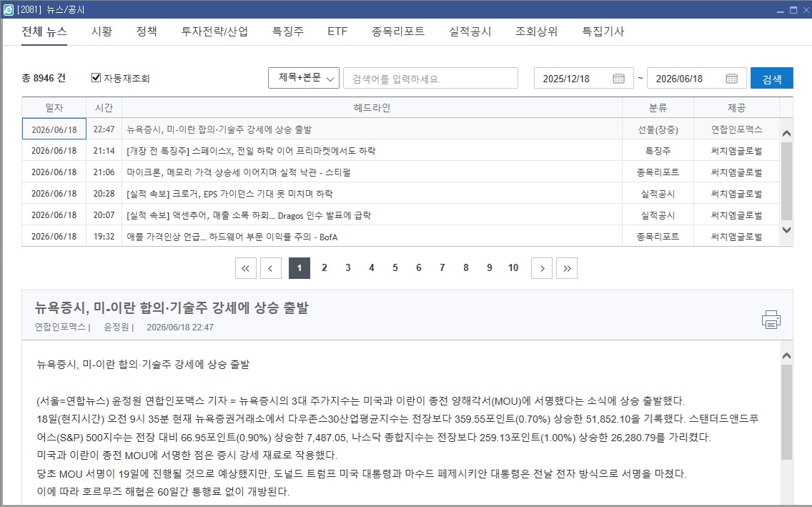Open headline 스페이스X 프리마켓 하락 특징주
Image resolution: width=812 pixels, height=507 pixels.
pyautogui.click(x=251, y=151)
